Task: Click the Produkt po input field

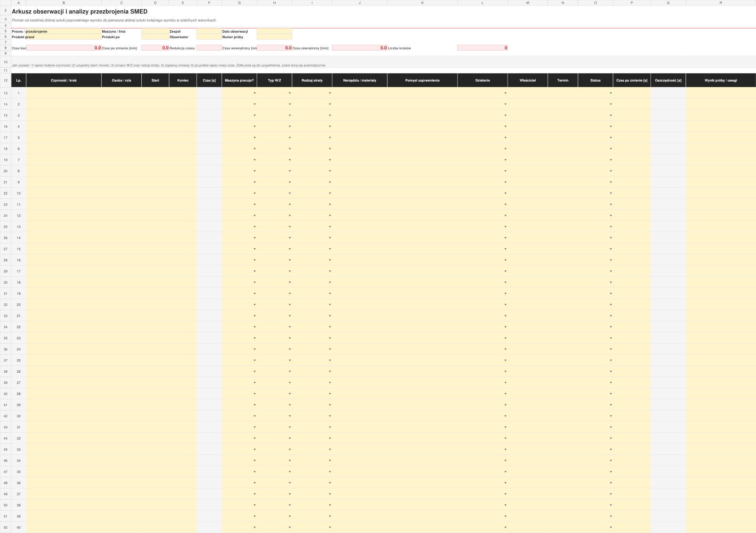Action: tap(155, 37)
